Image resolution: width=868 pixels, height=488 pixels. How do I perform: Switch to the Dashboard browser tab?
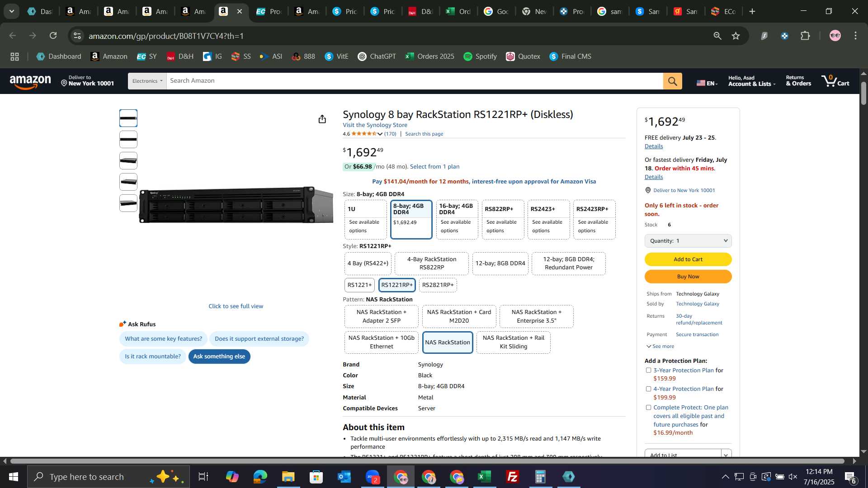point(40,12)
